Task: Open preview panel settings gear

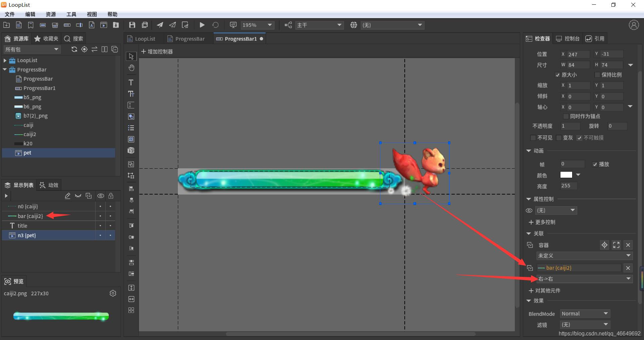Action: click(x=113, y=293)
